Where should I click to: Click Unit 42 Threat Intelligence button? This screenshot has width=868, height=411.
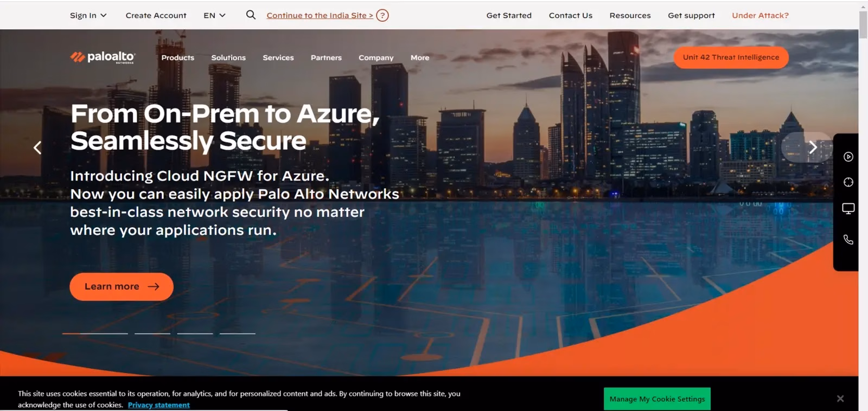coord(731,57)
